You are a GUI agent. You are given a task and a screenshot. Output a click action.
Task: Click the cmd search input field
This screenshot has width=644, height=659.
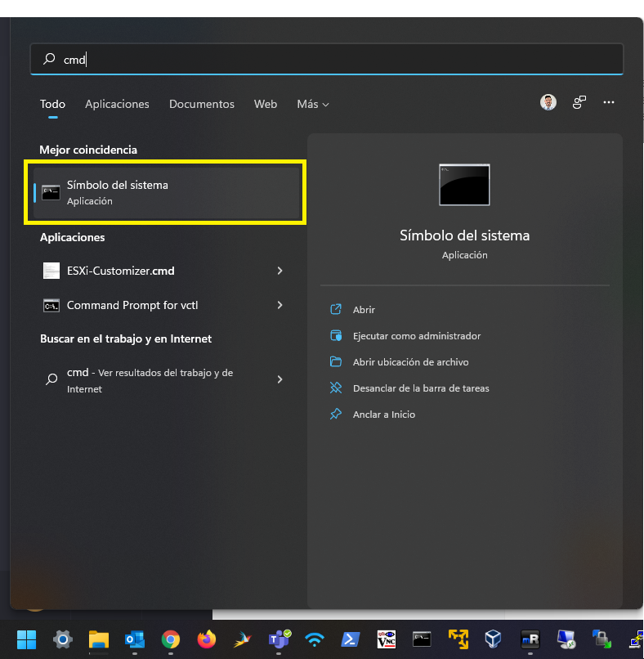click(327, 59)
